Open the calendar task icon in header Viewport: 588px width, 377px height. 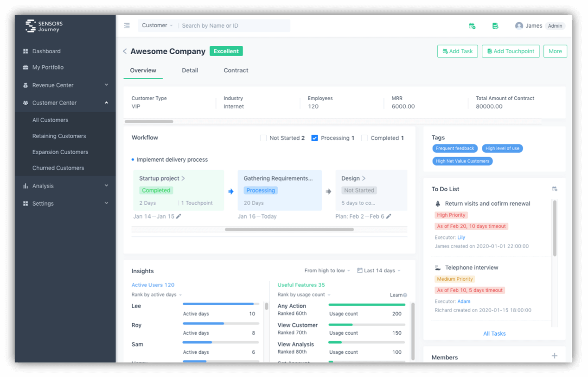point(472,26)
